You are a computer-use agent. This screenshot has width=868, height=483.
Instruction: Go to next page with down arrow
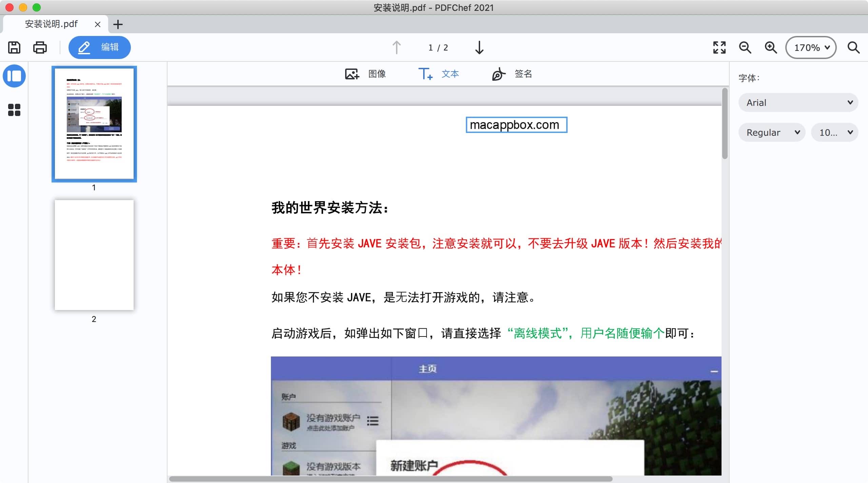tap(479, 47)
